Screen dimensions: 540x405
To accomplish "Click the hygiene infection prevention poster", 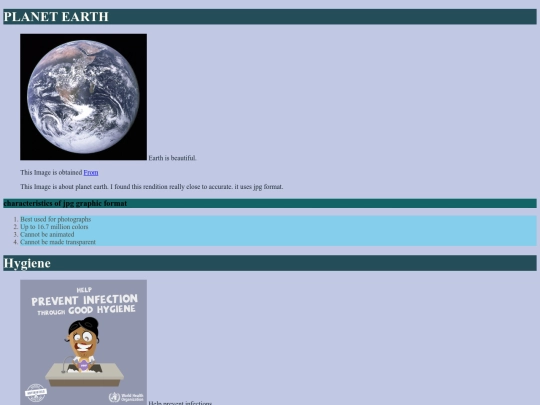I will pos(83,342).
